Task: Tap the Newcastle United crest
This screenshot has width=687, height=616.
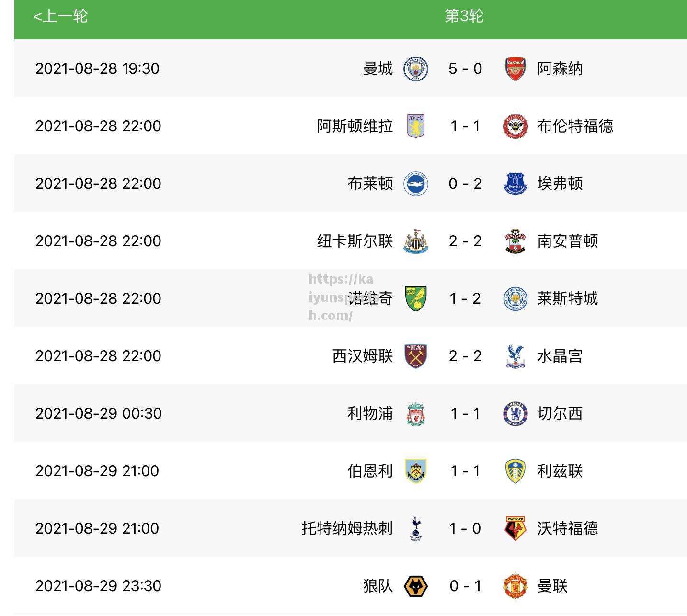Action: coord(416,241)
